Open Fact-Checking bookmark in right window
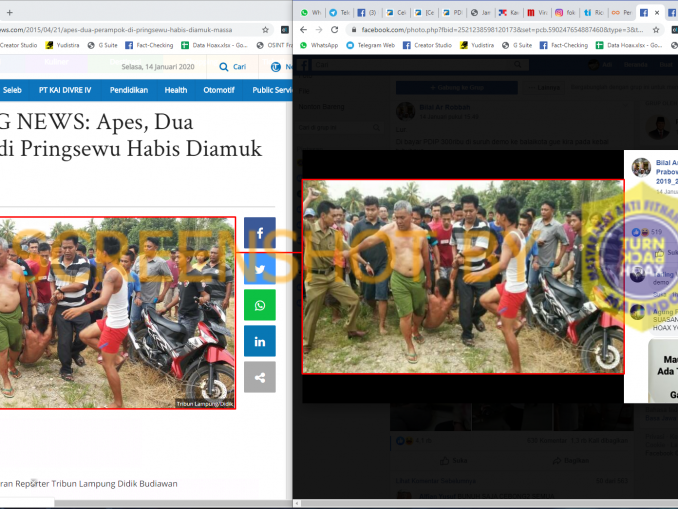 [564, 45]
